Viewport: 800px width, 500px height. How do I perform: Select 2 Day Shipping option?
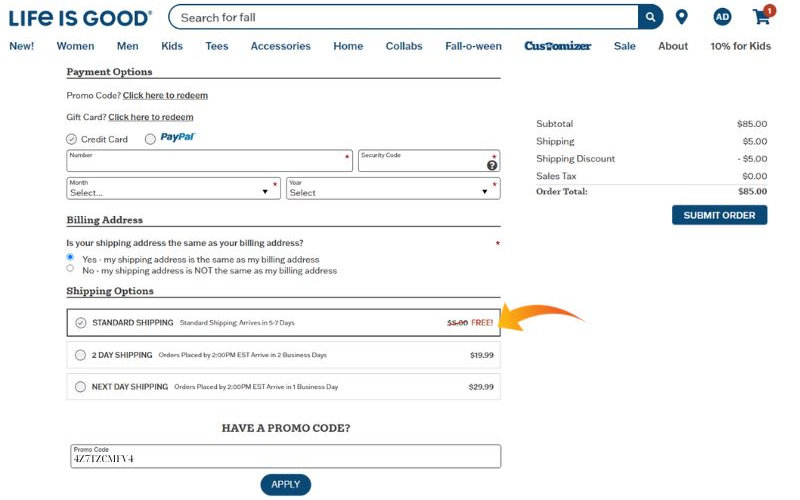pyautogui.click(x=81, y=355)
